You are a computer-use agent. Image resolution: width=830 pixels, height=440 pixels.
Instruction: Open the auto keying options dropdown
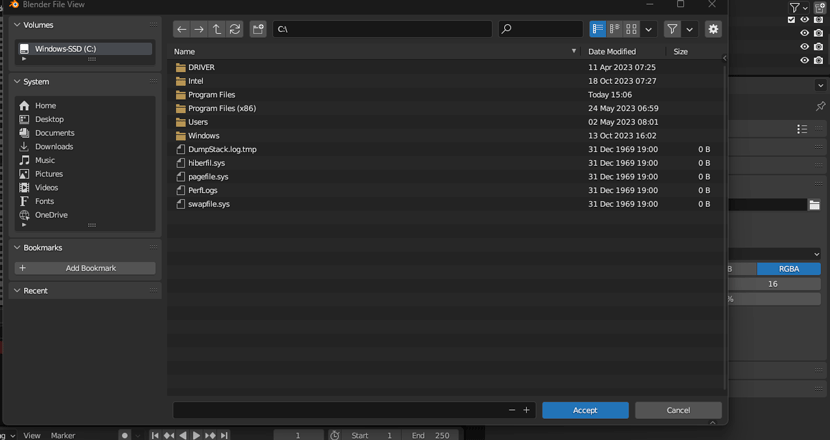point(138,435)
